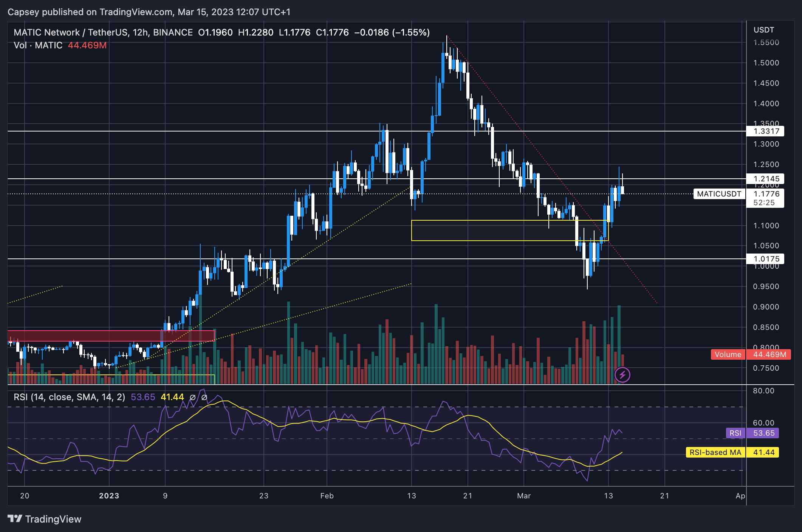
Task: Click the purple lightning bolt icon
Action: (622, 375)
